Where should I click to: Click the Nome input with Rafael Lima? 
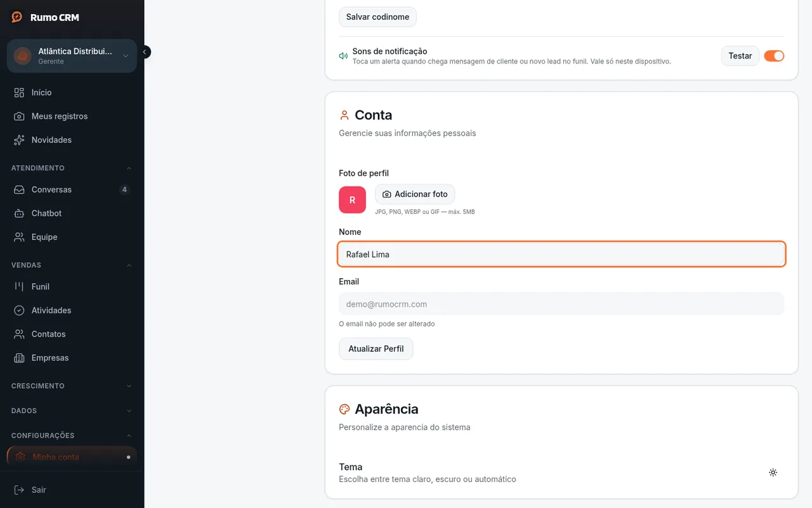[561, 254]
